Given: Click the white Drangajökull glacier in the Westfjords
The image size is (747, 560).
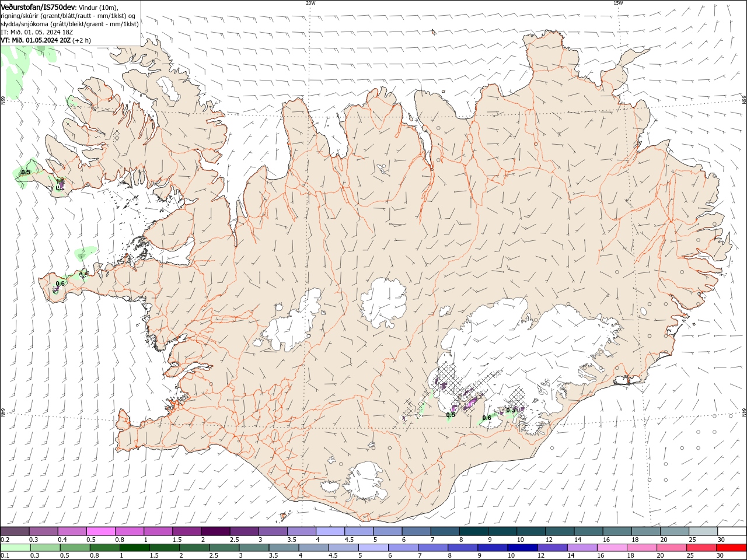Looking at the screenshot, I should pyautogui.click(x=170, y=87).
